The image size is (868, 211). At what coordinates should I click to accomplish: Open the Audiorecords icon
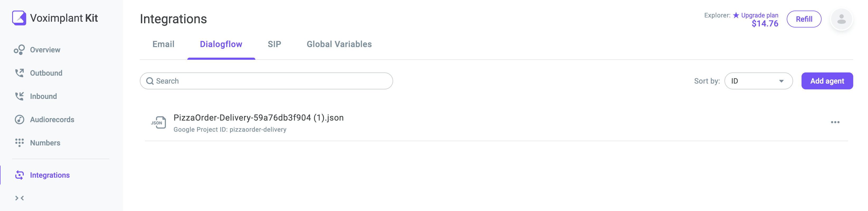click(20, 120)
